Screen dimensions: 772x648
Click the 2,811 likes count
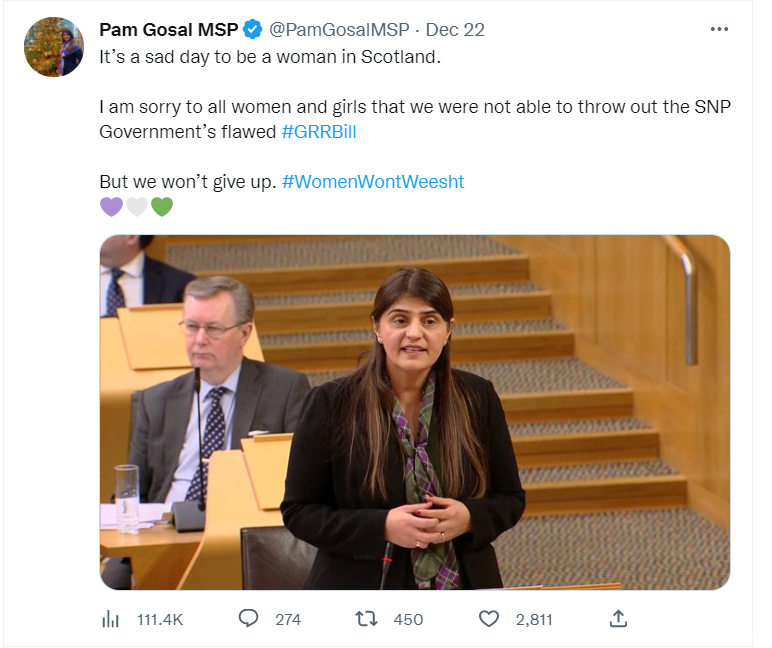point(534,619)
